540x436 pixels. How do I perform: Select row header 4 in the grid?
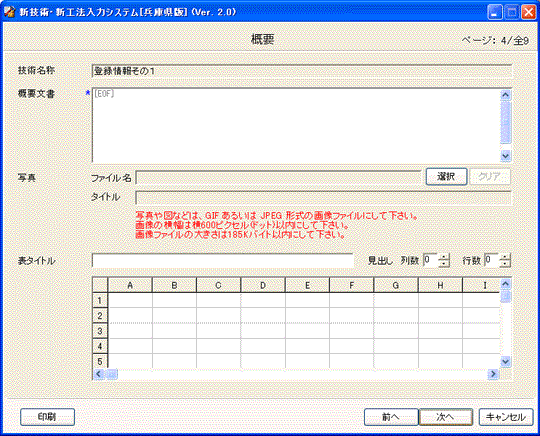(100, 346)
